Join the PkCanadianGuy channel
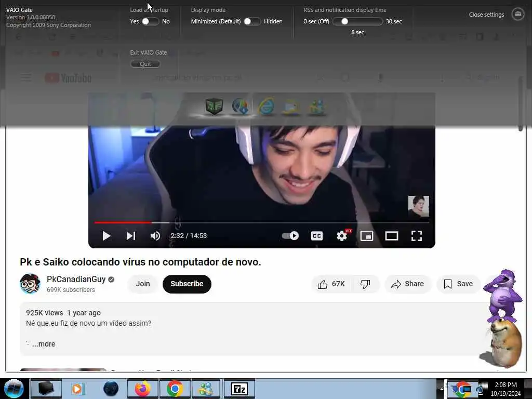 [x=143, y=284]
